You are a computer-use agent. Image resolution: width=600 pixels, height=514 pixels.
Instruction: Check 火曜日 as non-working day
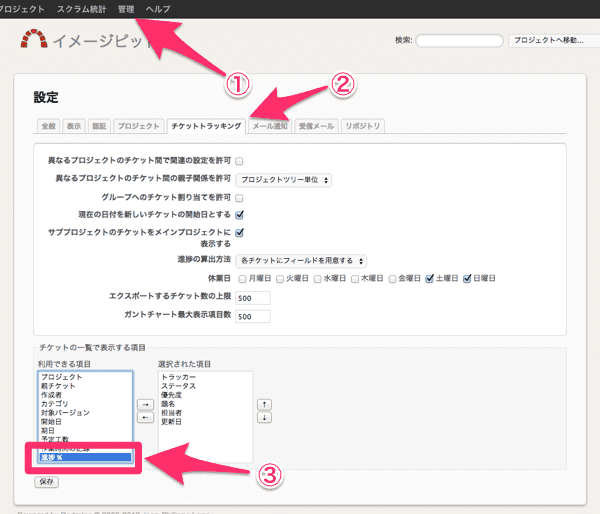(280, 279)
